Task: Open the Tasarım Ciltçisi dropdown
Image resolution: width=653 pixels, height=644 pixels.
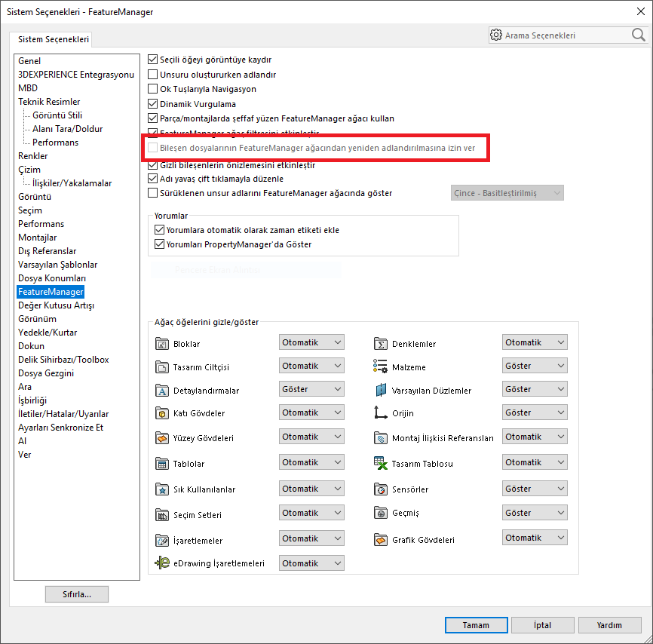Action: [311, 366]
